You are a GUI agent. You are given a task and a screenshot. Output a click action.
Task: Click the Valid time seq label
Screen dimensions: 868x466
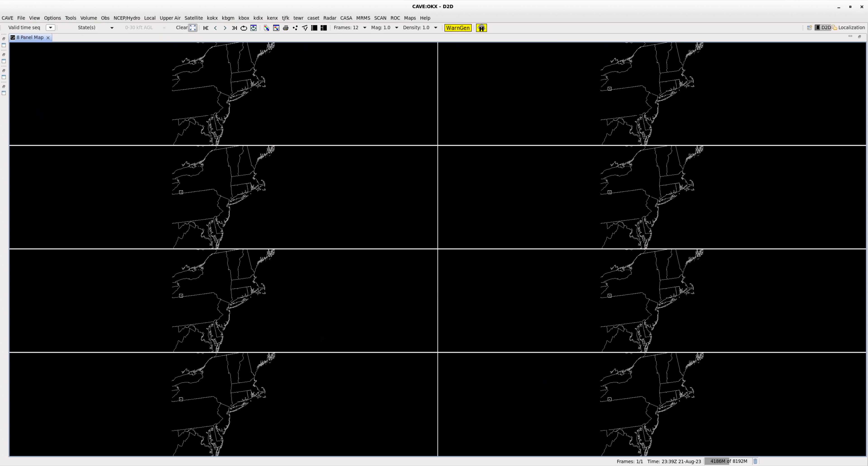[24, 28]
